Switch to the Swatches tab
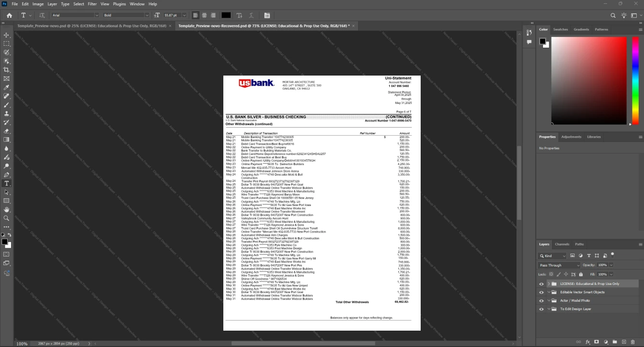Viewport: 644px width, 347px height. tap(560, 29)
